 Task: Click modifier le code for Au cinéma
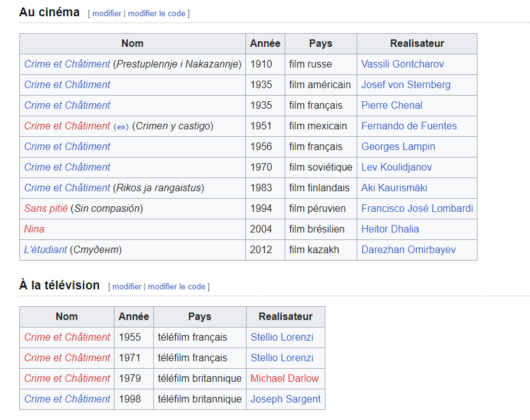click(156, 14)
